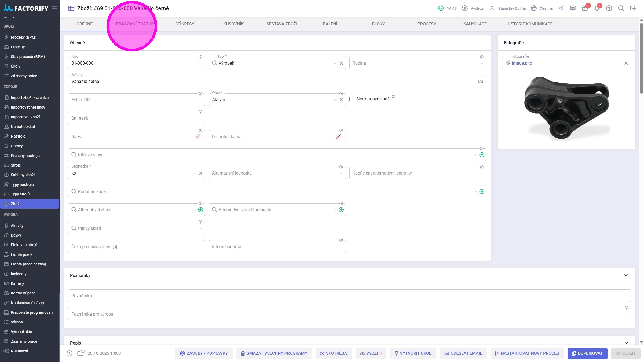
Task: Toggle the light/dark theme sun icon
Action: (561, 8)
